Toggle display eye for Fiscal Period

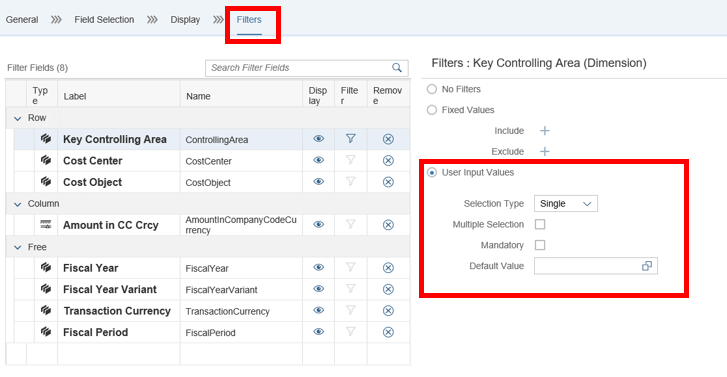319,332
